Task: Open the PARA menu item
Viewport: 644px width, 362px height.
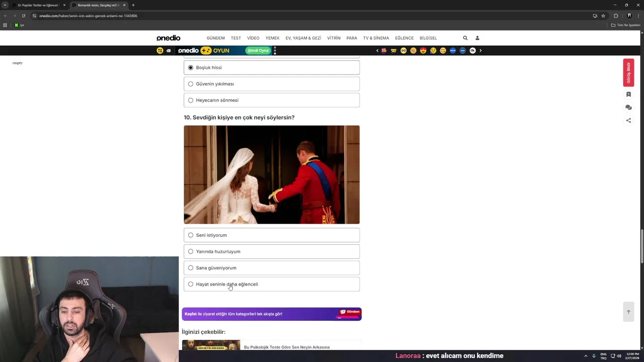Action: (352, 38)
